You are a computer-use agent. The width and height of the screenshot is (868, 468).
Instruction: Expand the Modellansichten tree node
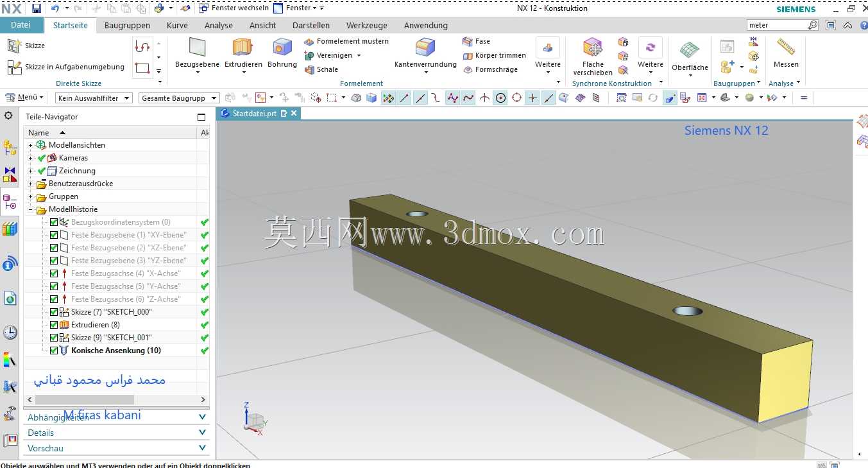tap(30, 145)
